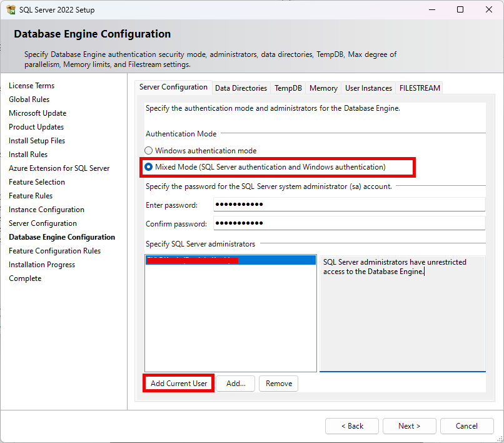This screenshot has width=504, height=443.
Task: Proceed with the Next > button
Action: (x=409, y=426)
